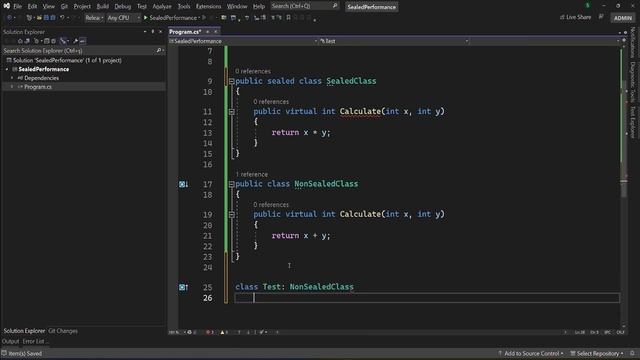Open the Git menu
The width and height of the screenshot is (640, 360).
click(64, 6)
